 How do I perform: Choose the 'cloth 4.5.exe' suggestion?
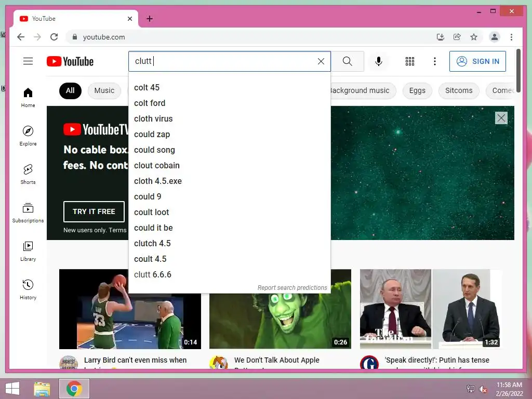pyautogui.click(x=229, y=181)
